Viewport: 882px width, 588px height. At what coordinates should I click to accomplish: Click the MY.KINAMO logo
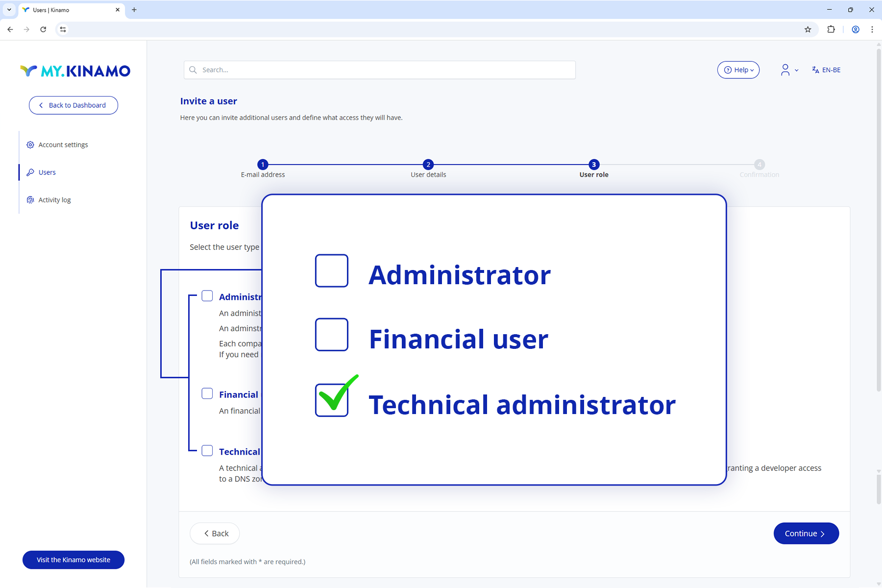[75, 71]
